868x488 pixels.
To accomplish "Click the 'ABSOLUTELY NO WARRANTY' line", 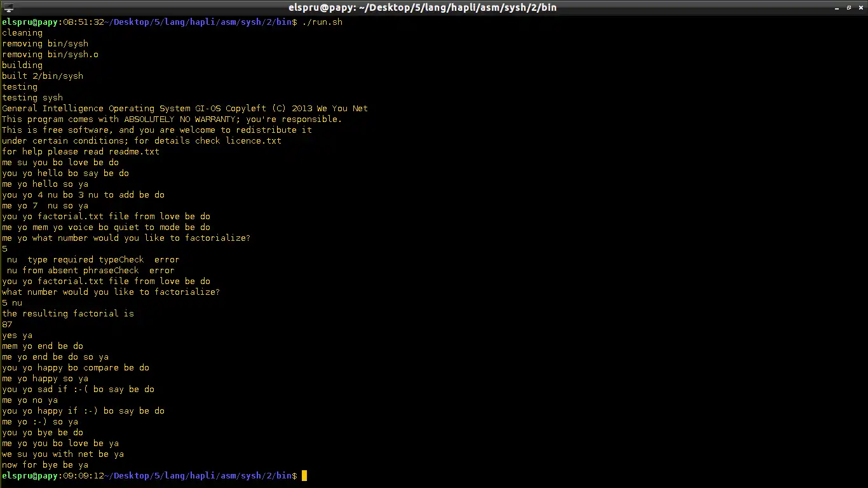I will pos(172,119).
